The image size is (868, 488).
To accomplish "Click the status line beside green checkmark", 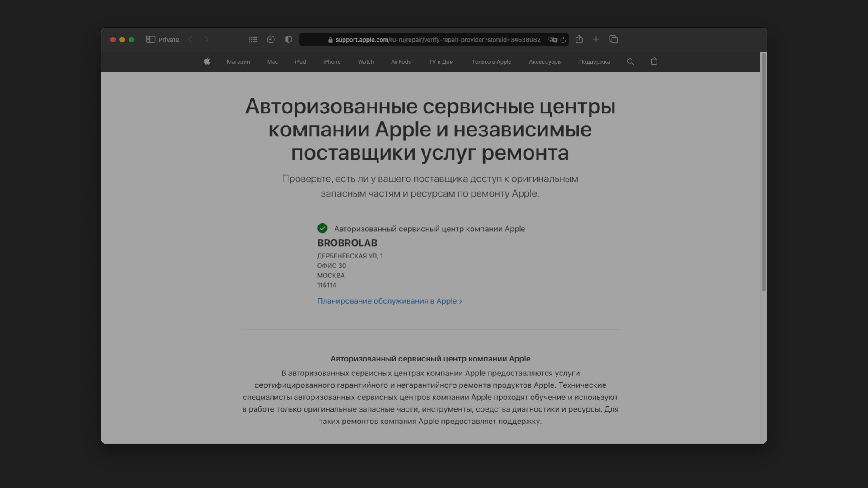I will 429,229.
